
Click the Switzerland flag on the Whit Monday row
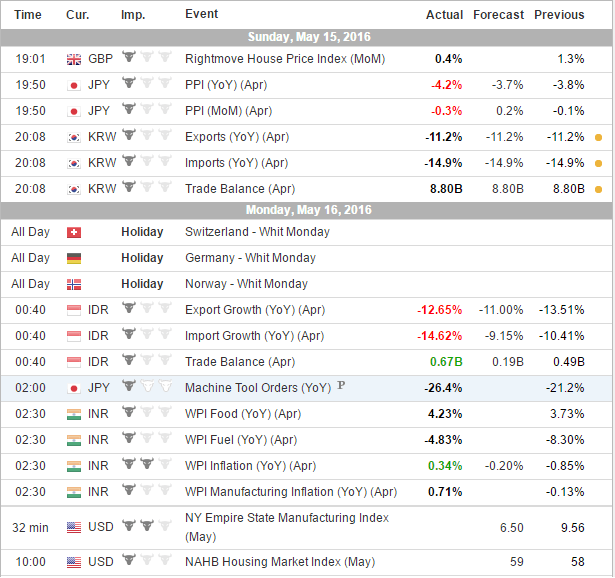pos(74,233)
